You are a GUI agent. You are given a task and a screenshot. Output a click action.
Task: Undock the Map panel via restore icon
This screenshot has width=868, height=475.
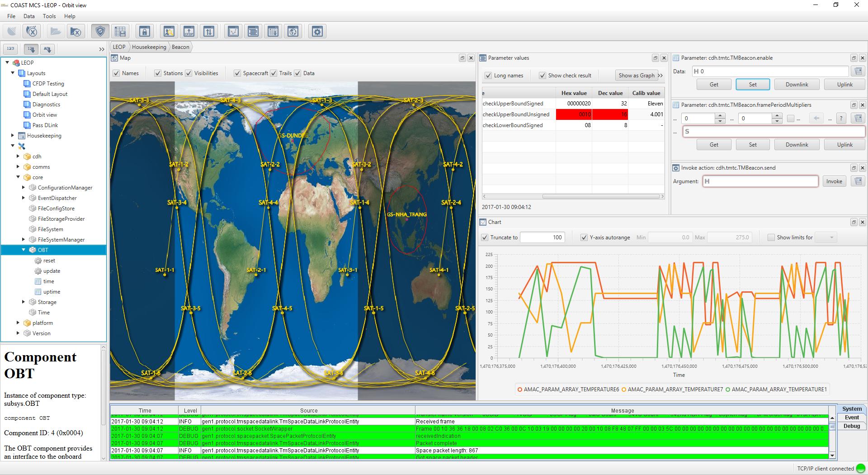pyautogui.click(x=462, y=58)
